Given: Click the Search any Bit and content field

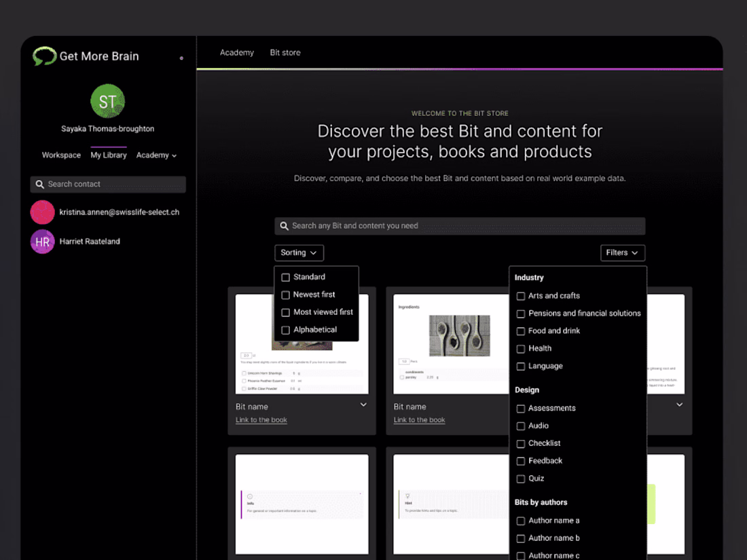Looking at the screenshot, I should pyautogui.click(x=460, y=226).
